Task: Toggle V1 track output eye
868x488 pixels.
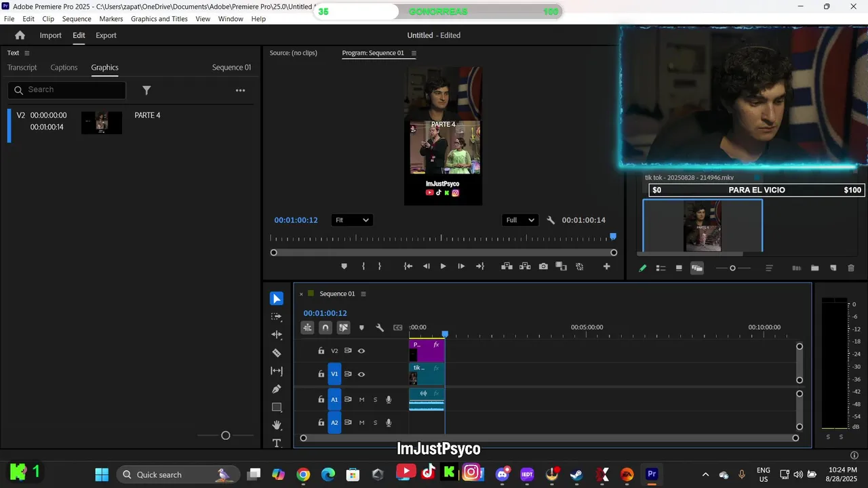Action: tap(361, 374)
